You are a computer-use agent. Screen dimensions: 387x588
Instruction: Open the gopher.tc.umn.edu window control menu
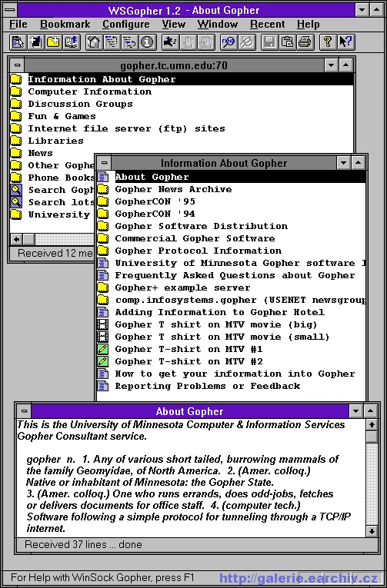pos(17,65)
